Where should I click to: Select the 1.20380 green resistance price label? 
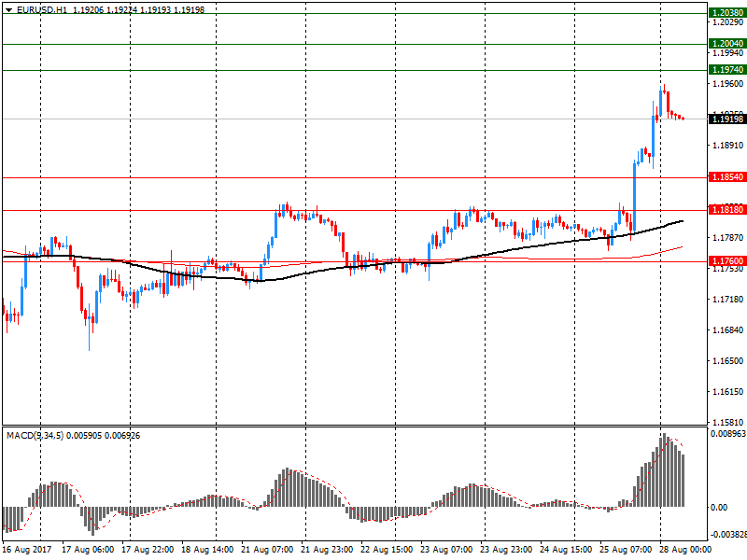coord(727,13)
